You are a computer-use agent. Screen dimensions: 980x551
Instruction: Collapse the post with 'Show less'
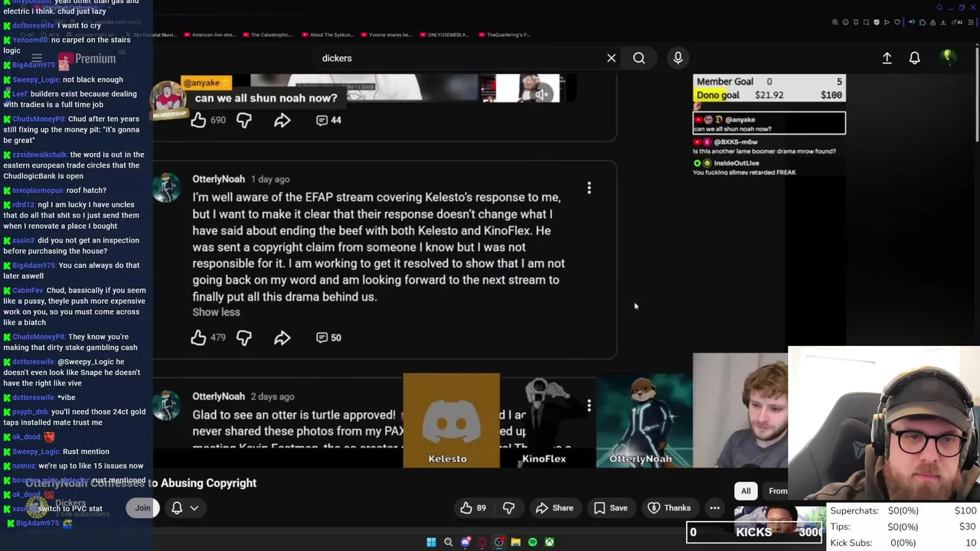pos(216,312)
